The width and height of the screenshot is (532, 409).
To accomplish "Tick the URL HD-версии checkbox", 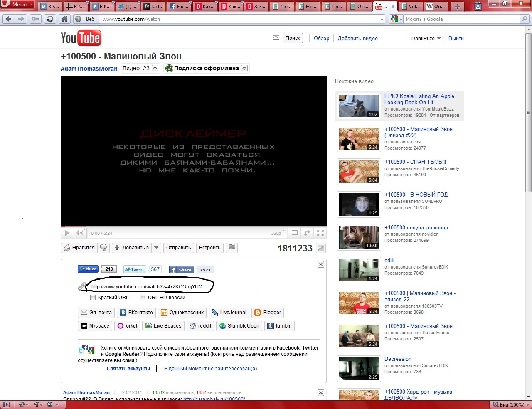I will [143, 298].
